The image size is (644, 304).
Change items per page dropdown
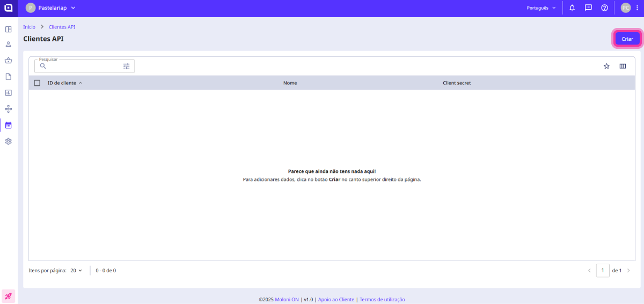click(x=76, y=271)
